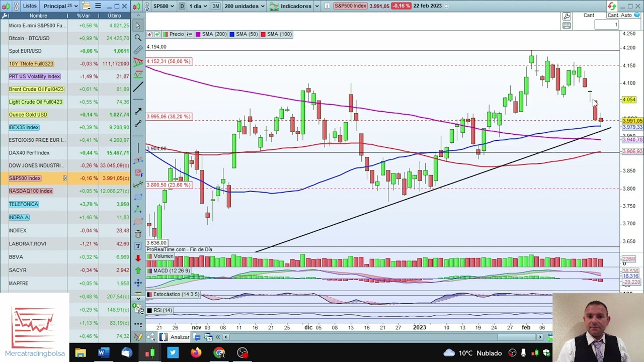The width and height of the screenshot is (644, 362).
Task: Open the add-list dropdown icon beside Principal
Action: [86, 6]
